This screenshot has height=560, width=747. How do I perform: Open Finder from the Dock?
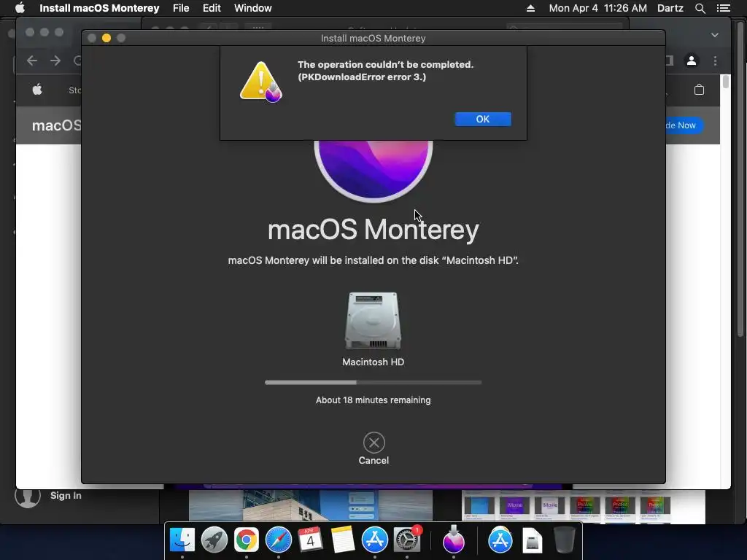pyautogui.click(x=182, y=540)
